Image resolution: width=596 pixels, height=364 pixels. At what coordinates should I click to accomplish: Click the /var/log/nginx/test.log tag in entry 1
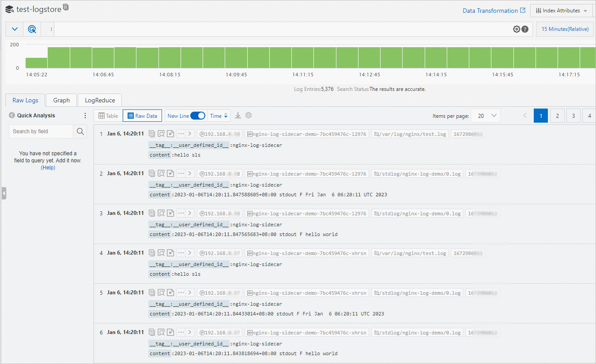(x=410, y=134)
